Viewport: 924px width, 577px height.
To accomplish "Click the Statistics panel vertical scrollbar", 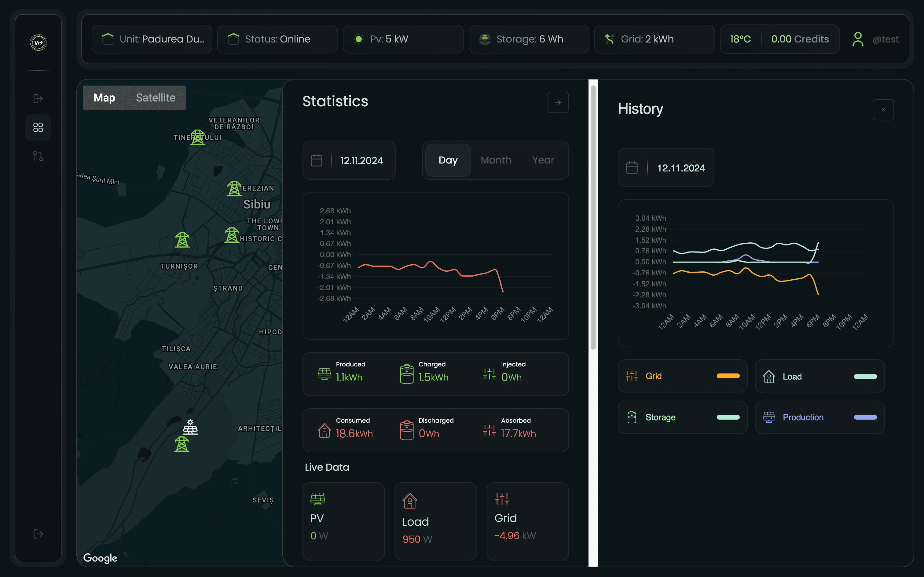I will [x=593, y=218].
